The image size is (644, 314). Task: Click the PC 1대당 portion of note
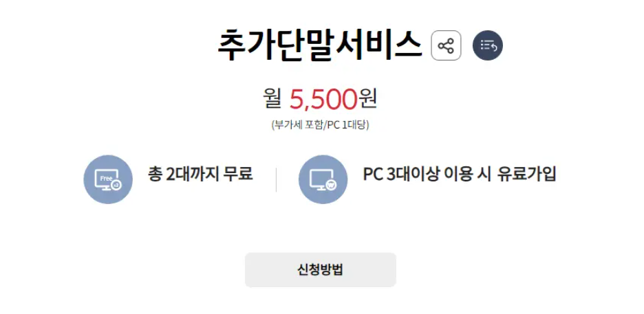(x=347, y=125)
